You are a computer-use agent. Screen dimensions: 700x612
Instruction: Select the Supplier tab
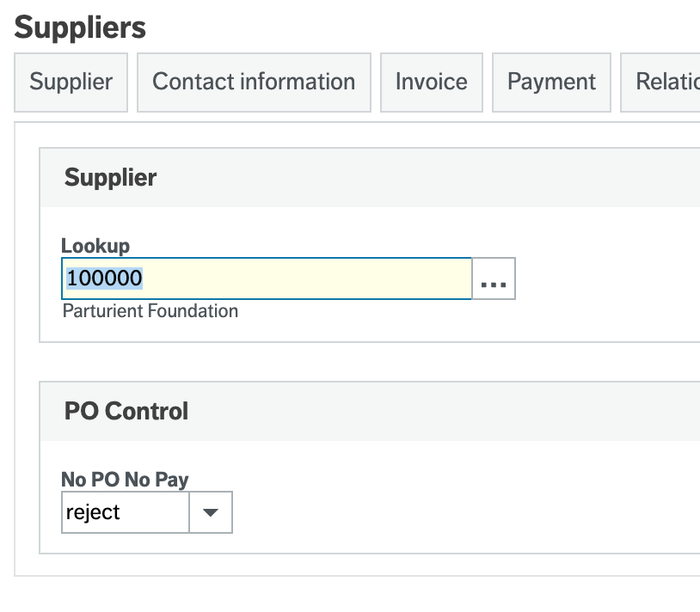(71, 83)
